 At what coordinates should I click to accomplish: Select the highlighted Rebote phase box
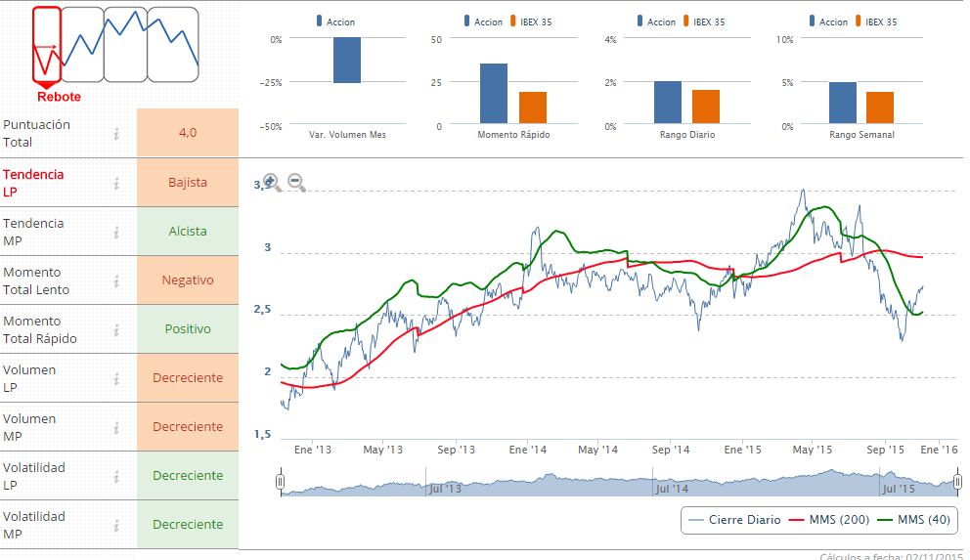click(x=46, y=45)
